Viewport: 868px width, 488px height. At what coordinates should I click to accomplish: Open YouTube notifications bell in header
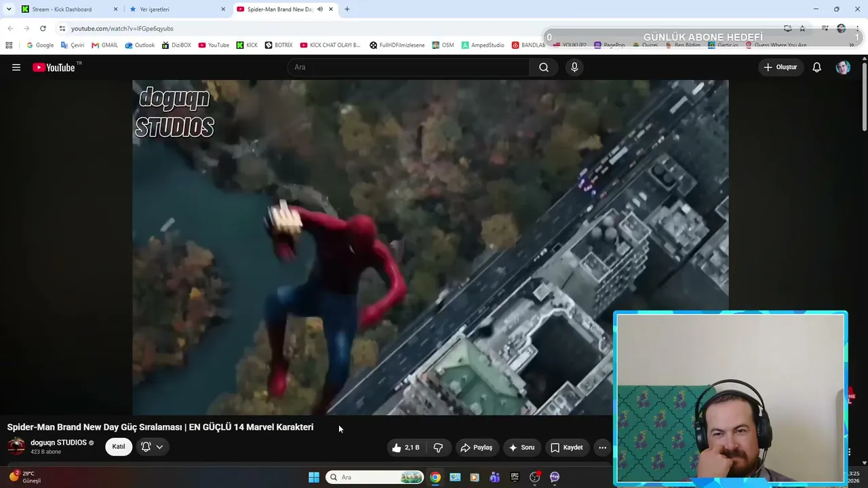coord(817,67)
